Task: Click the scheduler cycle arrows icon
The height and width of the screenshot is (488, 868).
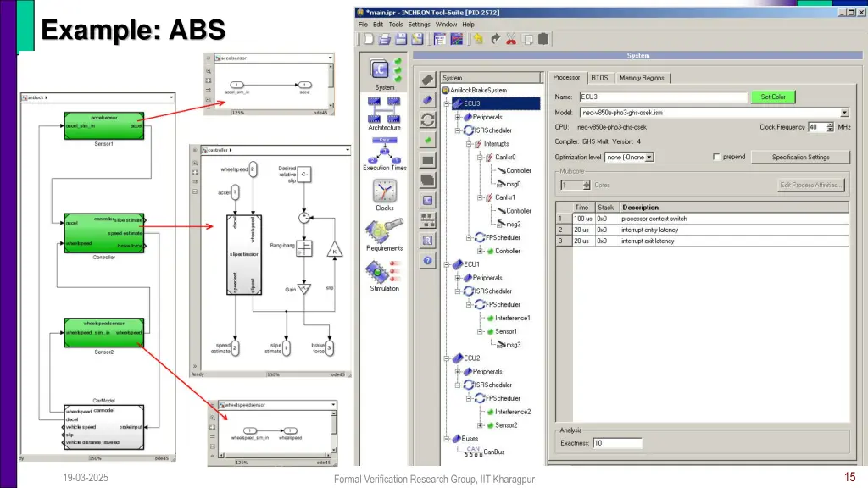Action: (427, 120)
